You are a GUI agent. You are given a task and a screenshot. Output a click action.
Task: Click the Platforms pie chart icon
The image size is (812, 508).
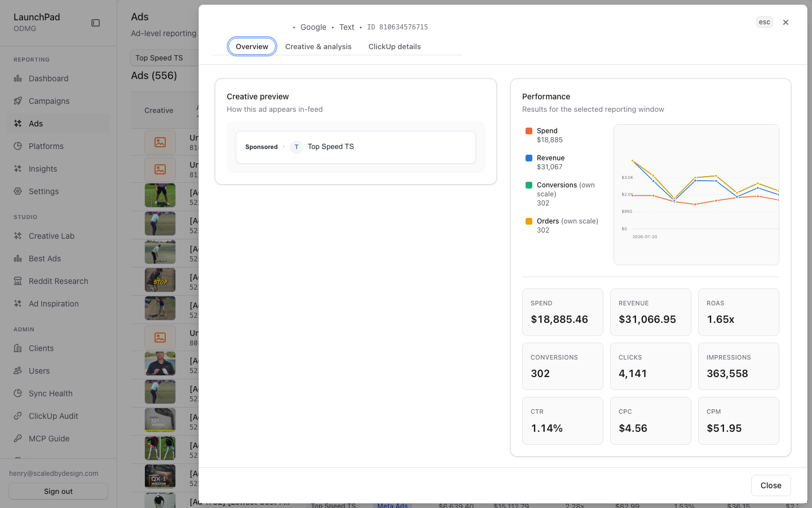(x=18, y=146)
